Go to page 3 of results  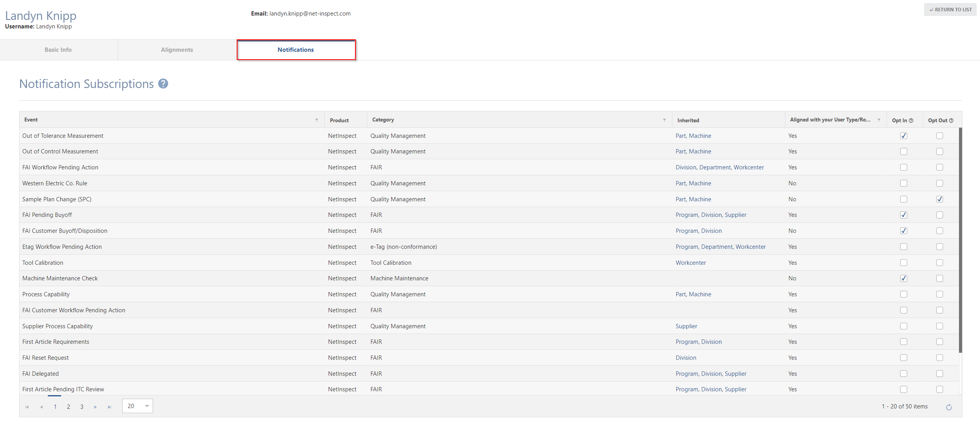[x=82, y=407]
